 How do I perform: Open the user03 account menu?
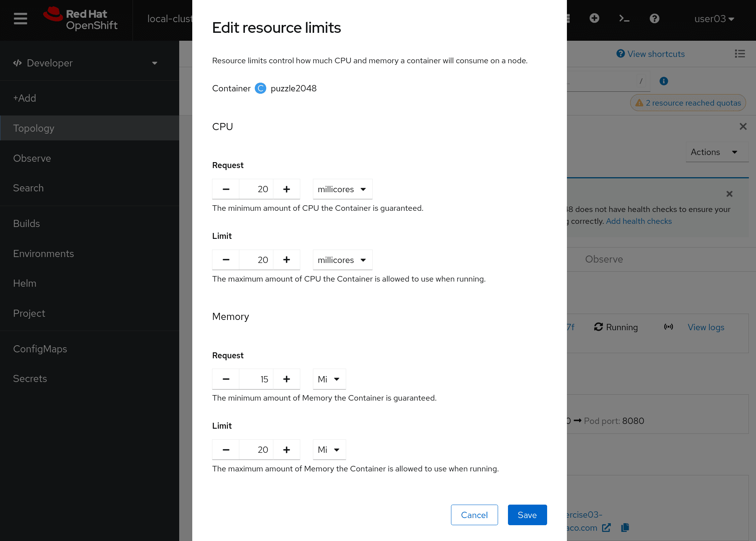pyautogui.click(x=714, y=19)
